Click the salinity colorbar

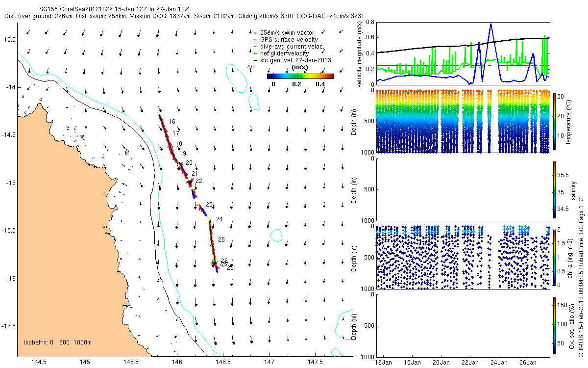(554, 190)
